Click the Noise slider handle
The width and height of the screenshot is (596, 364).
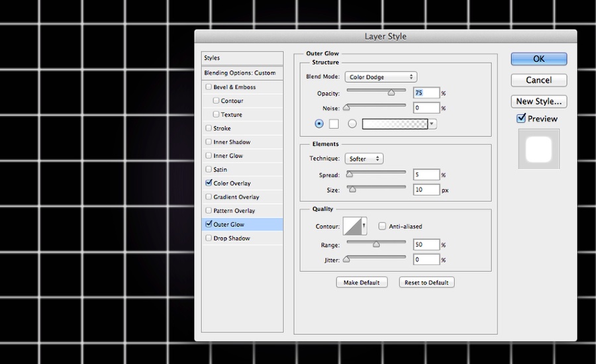(x=346, y=107)
